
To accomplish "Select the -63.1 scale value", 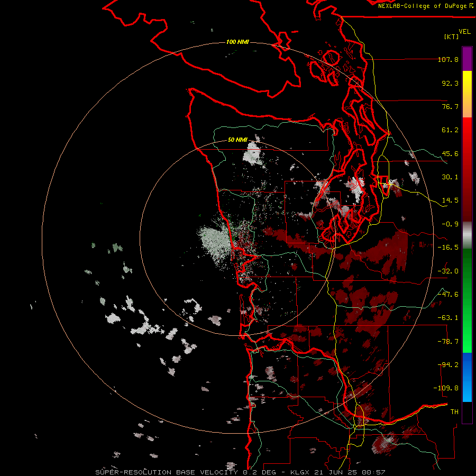I will point(448,318).
